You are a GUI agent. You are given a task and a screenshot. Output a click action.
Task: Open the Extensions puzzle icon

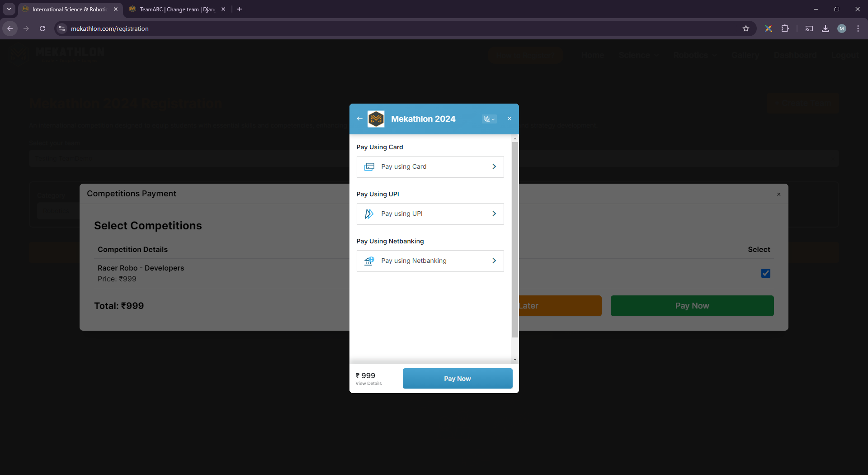(785, 28)
